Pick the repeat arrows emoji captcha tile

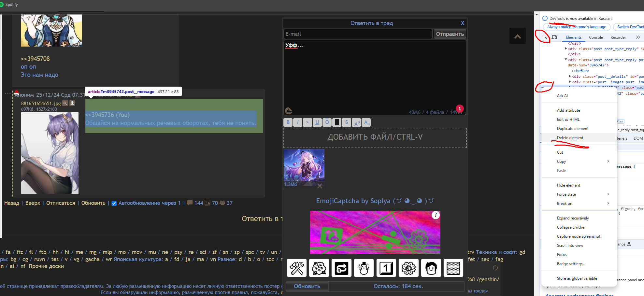click(341, 268)
